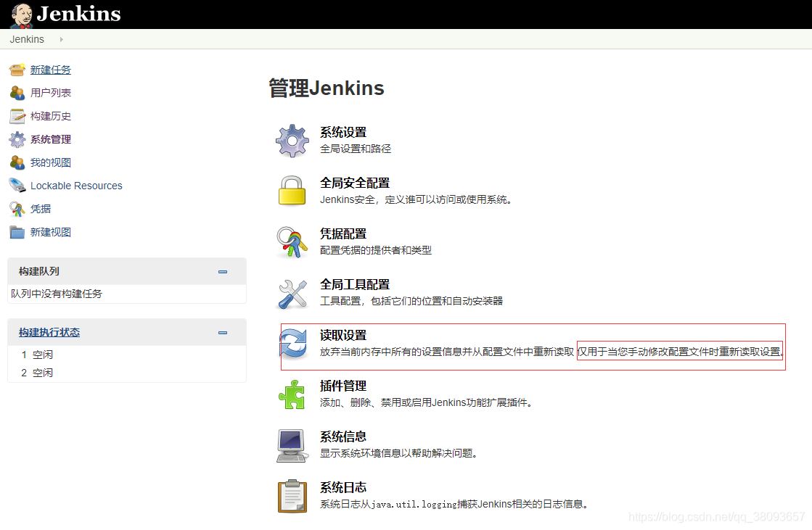This screenshot has width=812, height=530.
Task: Click the 用户列表 people icon
Action: click(17, 93)
